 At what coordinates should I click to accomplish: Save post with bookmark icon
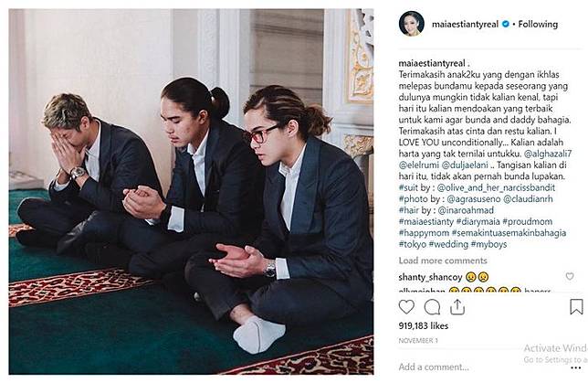(x=576, y=307)
